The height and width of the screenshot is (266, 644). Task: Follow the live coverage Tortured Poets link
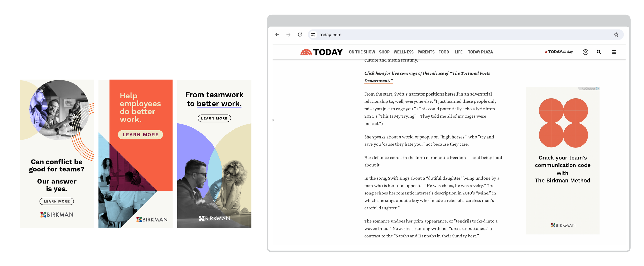pyautogui.click(x=427, y=77)
